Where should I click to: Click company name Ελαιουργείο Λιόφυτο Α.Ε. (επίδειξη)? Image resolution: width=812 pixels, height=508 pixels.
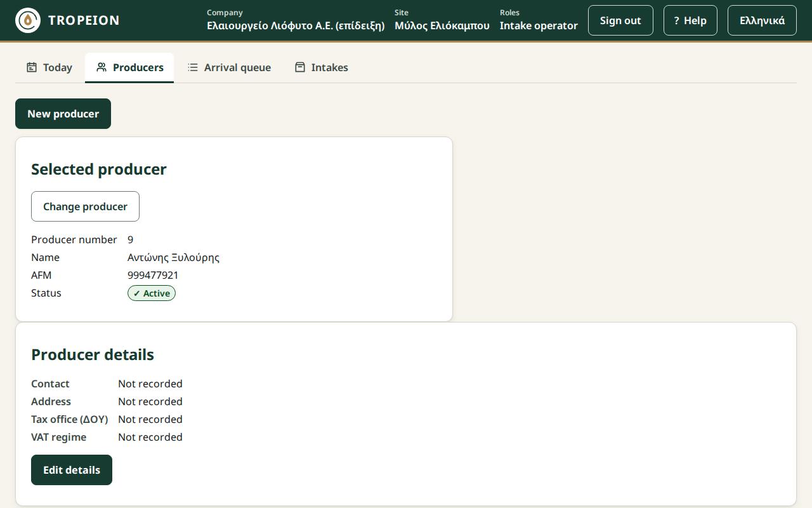point(296,26)
